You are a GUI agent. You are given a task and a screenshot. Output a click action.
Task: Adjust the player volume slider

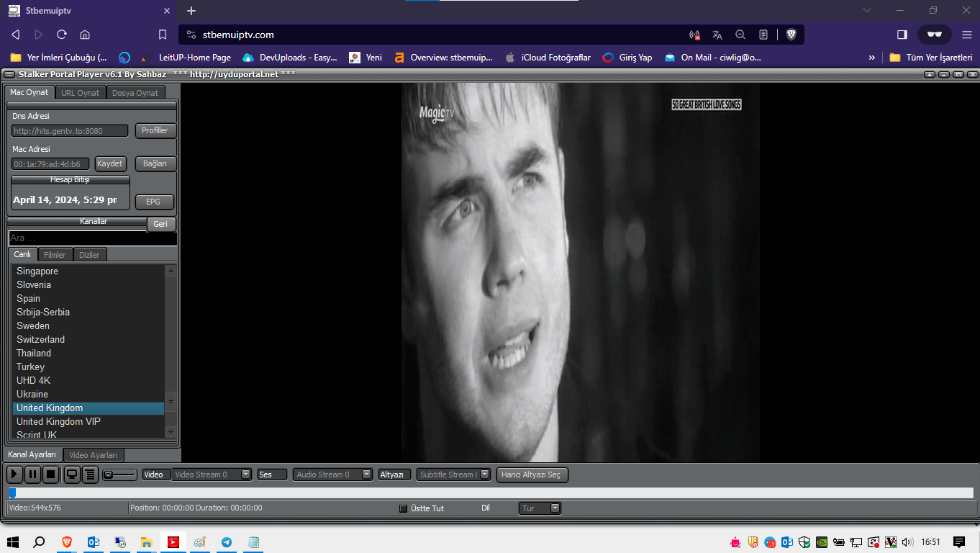coord(119,475)
